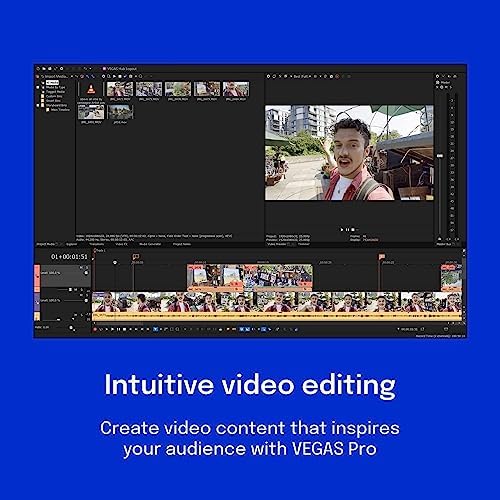Expand the Media by Type tree node
Viewport: 500px width, 500px height.
38,87
